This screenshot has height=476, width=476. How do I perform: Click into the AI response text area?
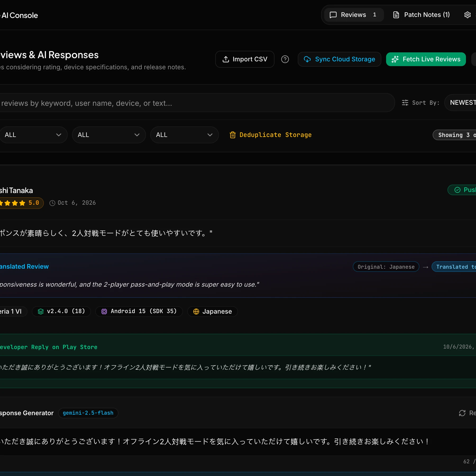pyautogui.click(x=238, y=441)
